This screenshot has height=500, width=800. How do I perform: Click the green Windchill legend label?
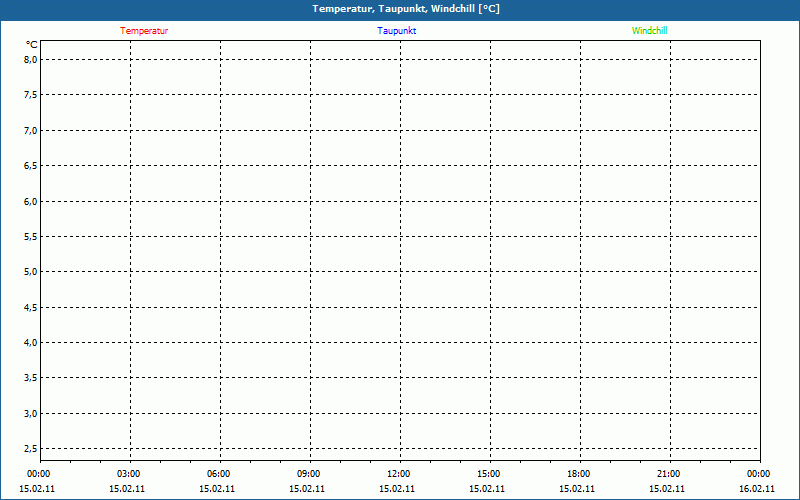point(649,31)
